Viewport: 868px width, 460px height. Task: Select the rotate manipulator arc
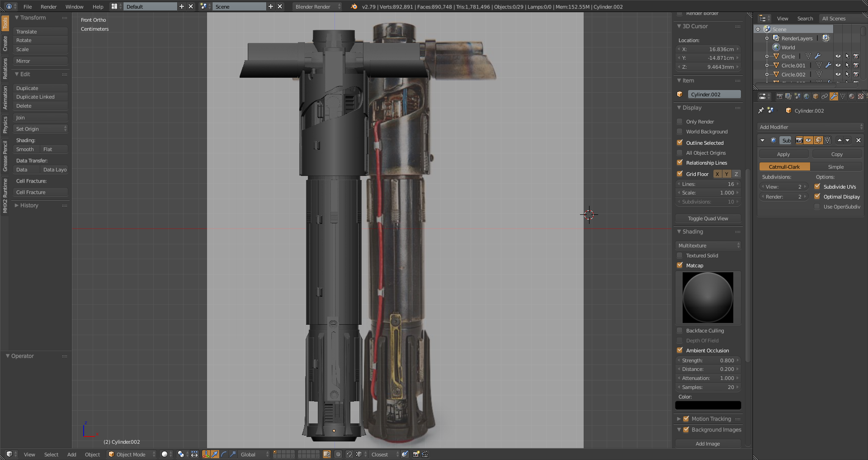(x=224, y=454)
